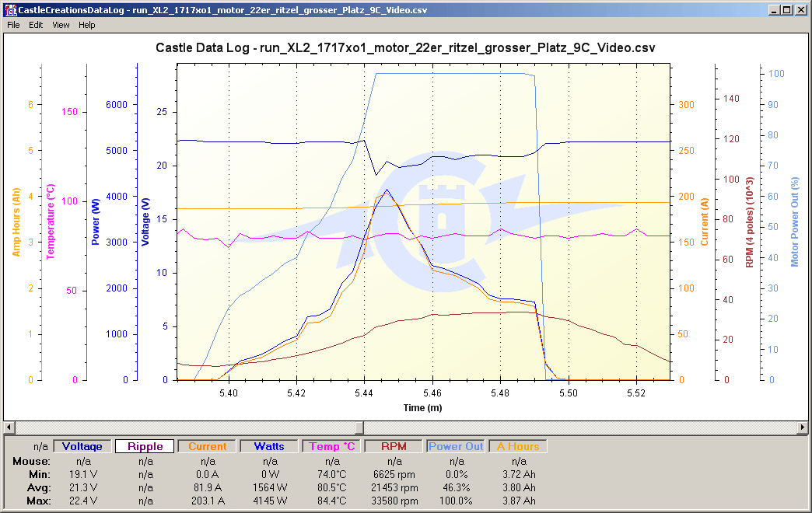Image resolution: width=812 pixels, height=513 pixels.
Task: Click the minimum current value '0.0 A'
Action: (x=208, y=474)
